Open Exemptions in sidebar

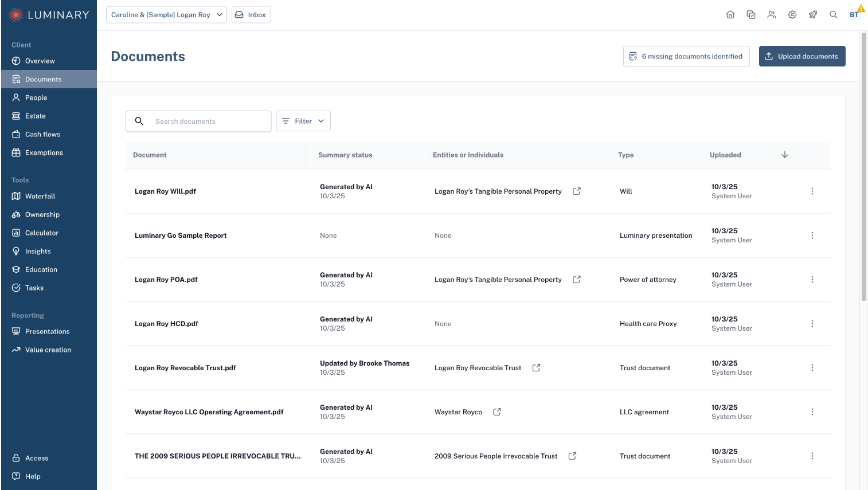coord(49,152)
